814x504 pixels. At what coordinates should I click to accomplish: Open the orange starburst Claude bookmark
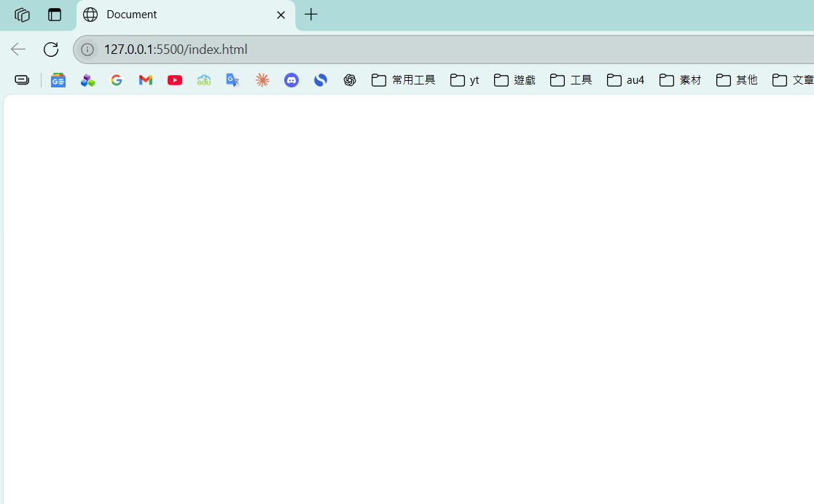(x=262, y=80)
